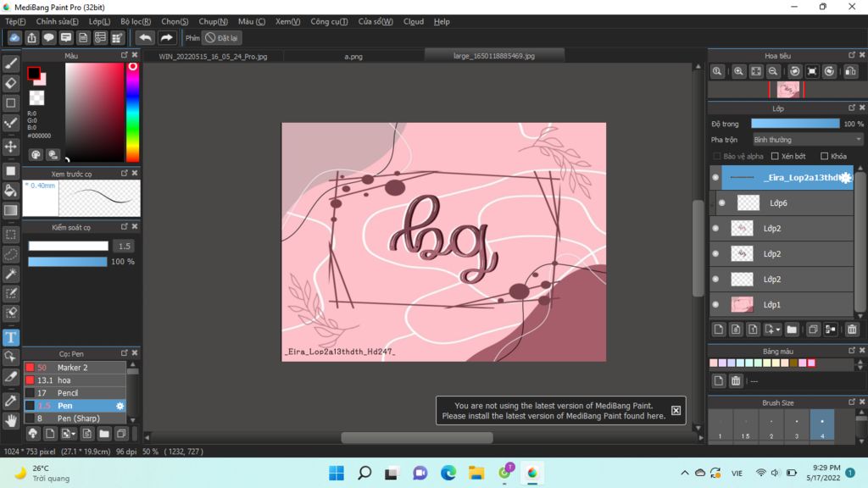
Task: Select the Eraser tool
Action: click(x=10, y=84)
